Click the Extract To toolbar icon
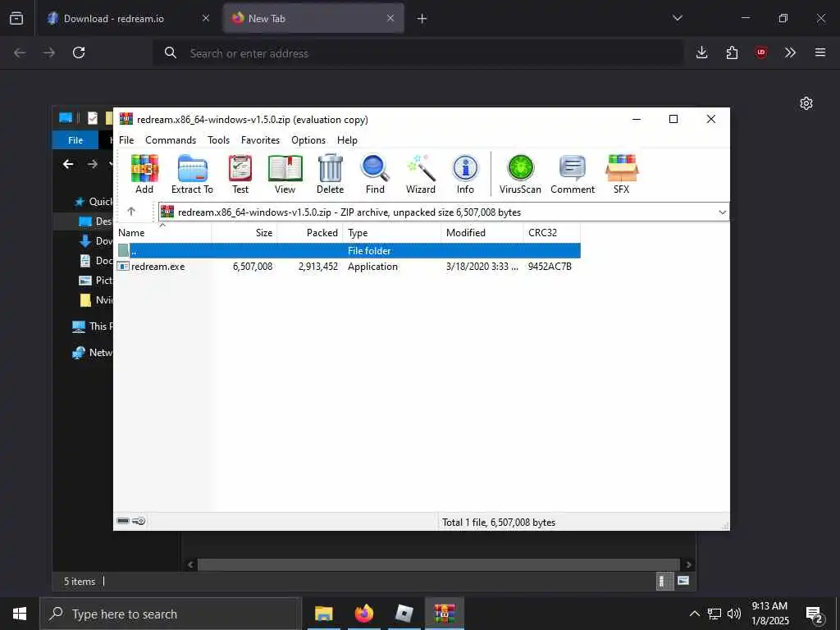Image resolution: width=840 pixels, height=630 pixels. tap(192, 174)
